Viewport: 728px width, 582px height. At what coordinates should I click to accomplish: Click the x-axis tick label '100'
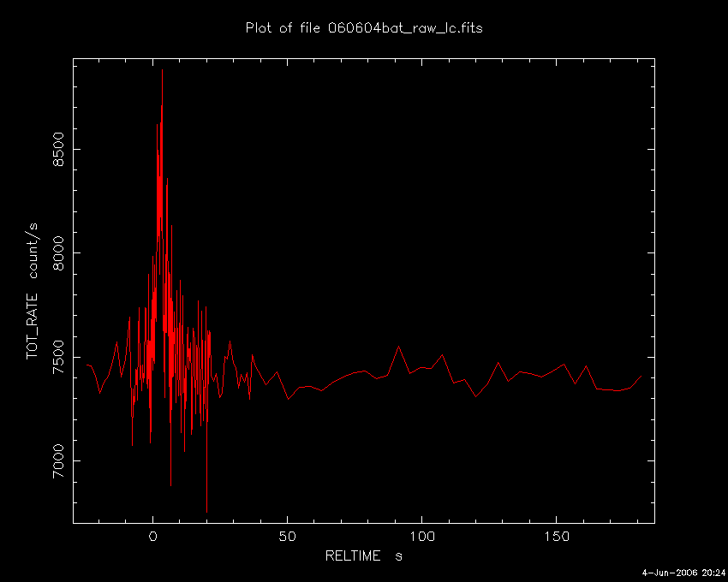(421, 537)
